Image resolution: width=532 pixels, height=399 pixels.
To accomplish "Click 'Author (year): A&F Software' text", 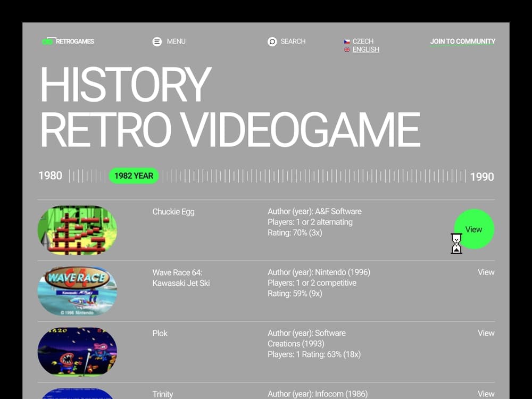I will (314, 211).
